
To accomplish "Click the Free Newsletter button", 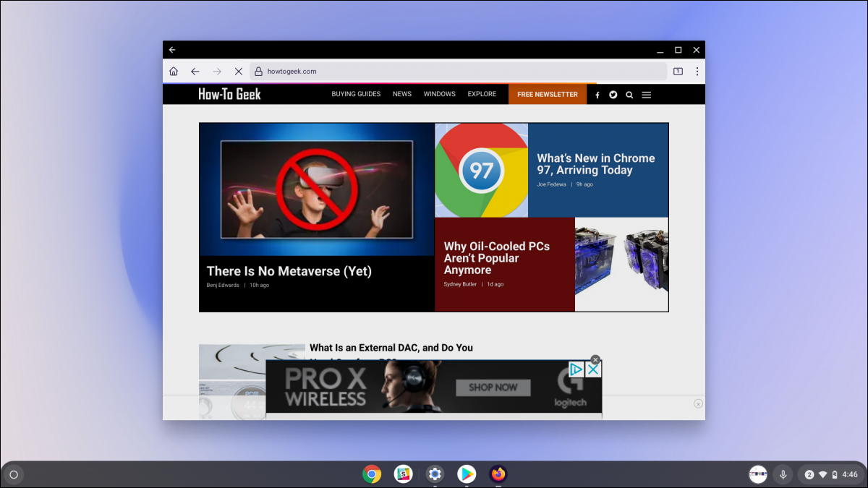I will click(548, 94).
